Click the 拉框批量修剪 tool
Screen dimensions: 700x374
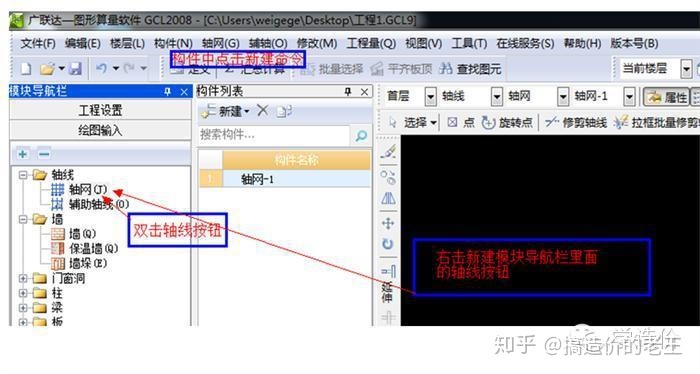click(656, 122)
